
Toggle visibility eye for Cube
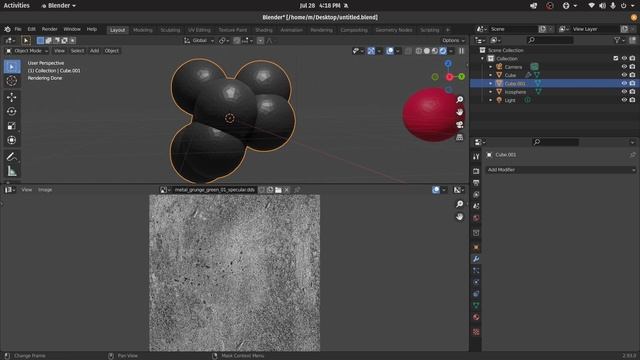(624, 75)
